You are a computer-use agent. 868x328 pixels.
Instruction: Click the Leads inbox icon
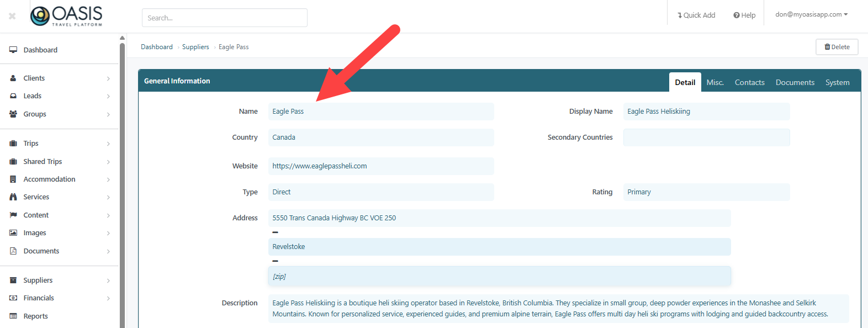click(x=13, y=96)
